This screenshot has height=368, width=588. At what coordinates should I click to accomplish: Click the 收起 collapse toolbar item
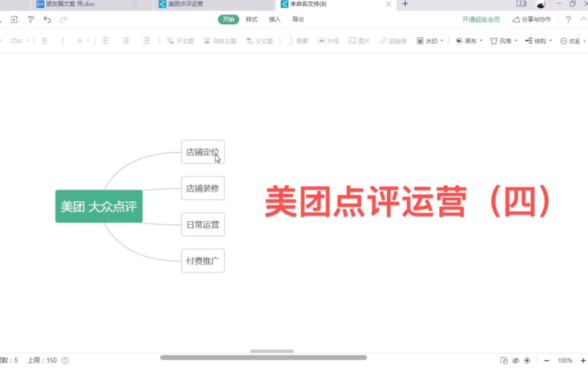[x=570, y=41]
